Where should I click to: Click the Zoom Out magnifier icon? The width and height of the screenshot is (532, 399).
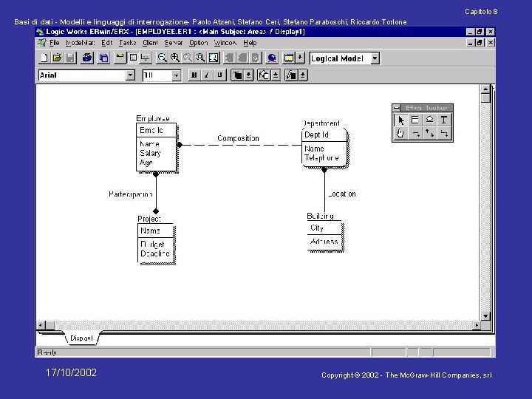162,58
